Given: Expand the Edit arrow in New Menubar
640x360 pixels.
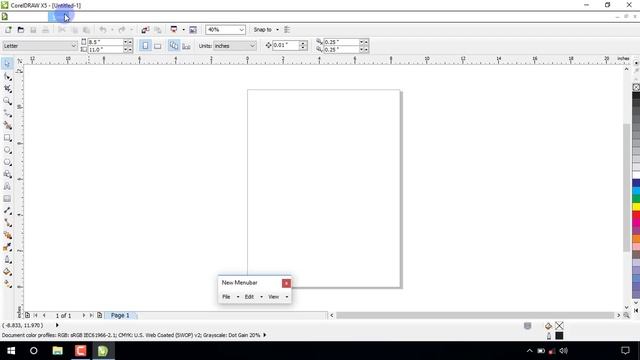Looking at the screenshot, I should tap(261, 297).
